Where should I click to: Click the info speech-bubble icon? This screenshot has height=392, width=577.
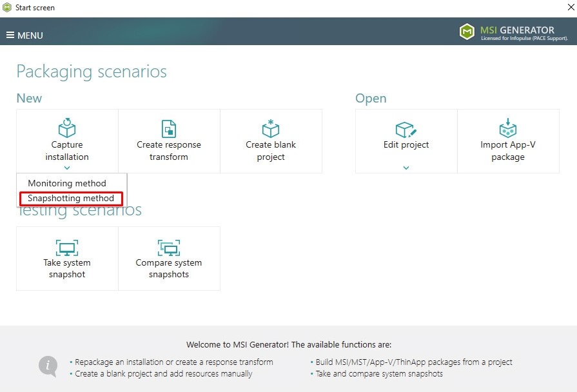[48, 366]
